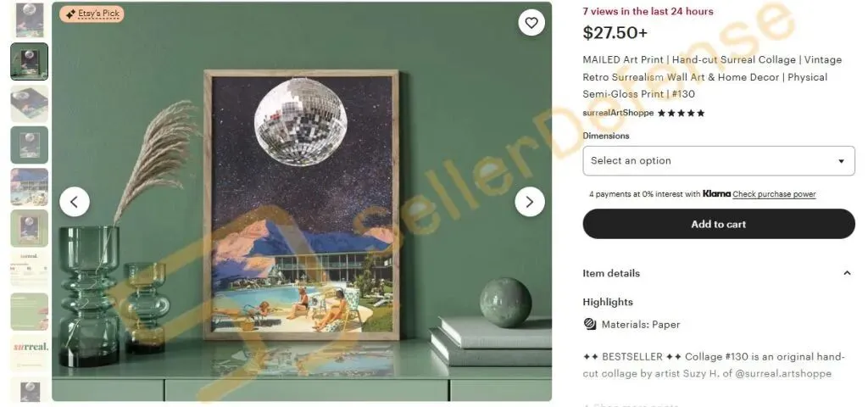Image resolution: width=868 pixels, height=407 pixels.
Task: Go to the previous product image arrow
Action: [x=75, y=202]
